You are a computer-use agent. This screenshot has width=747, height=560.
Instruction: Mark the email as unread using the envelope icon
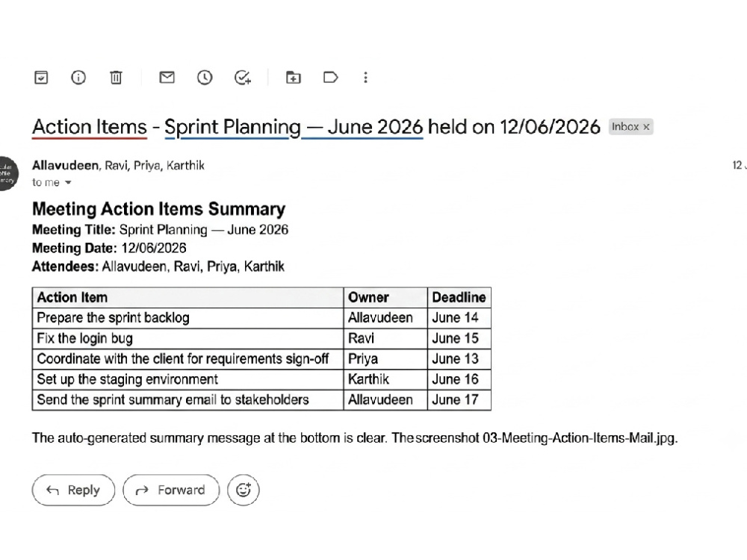coord(167,77)
